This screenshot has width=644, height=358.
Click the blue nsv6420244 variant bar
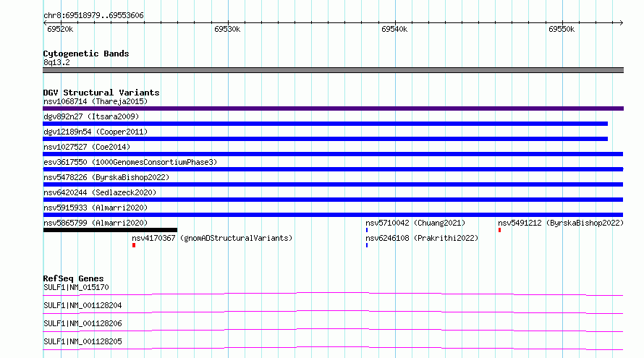[x=333, y=200]
